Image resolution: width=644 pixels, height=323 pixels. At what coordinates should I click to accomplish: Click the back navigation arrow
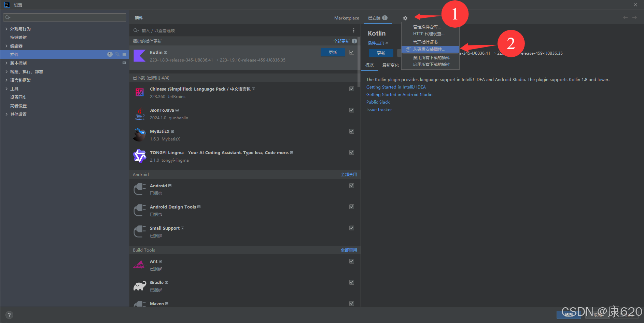tap(625, 17)
